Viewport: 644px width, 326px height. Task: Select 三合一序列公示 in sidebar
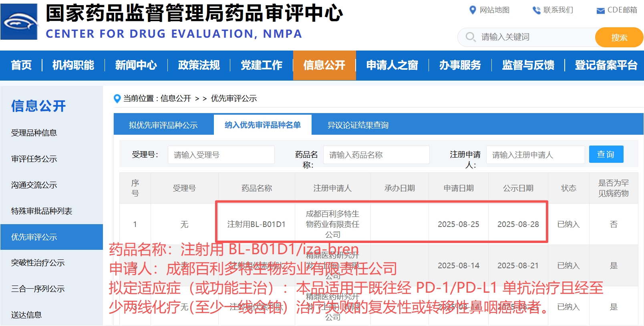pos(38,289)
